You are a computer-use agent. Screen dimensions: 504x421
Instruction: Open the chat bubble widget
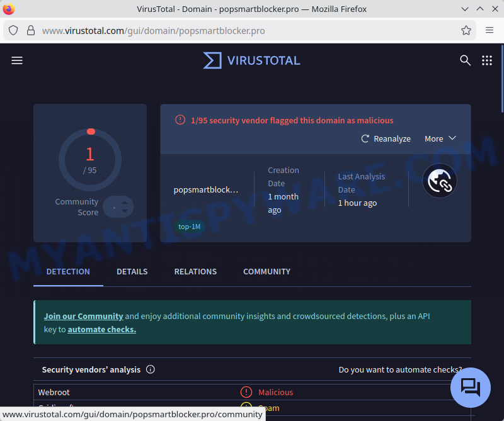pos(470,387)
